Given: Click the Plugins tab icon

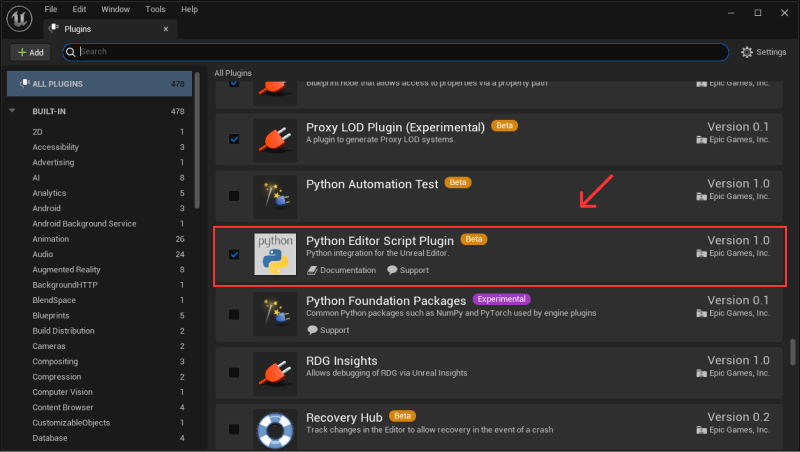Looking at the screenshot, I should click(x=54, y=29).
